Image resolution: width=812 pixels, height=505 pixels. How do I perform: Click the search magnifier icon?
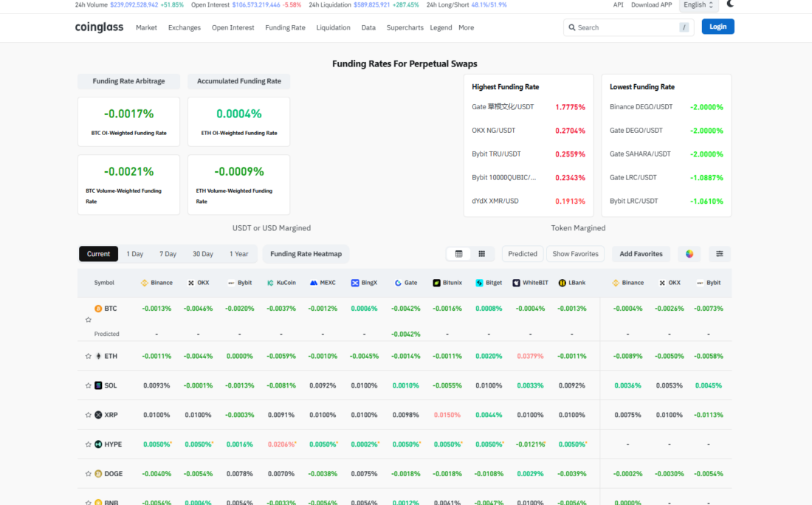(x=571, y=27)
